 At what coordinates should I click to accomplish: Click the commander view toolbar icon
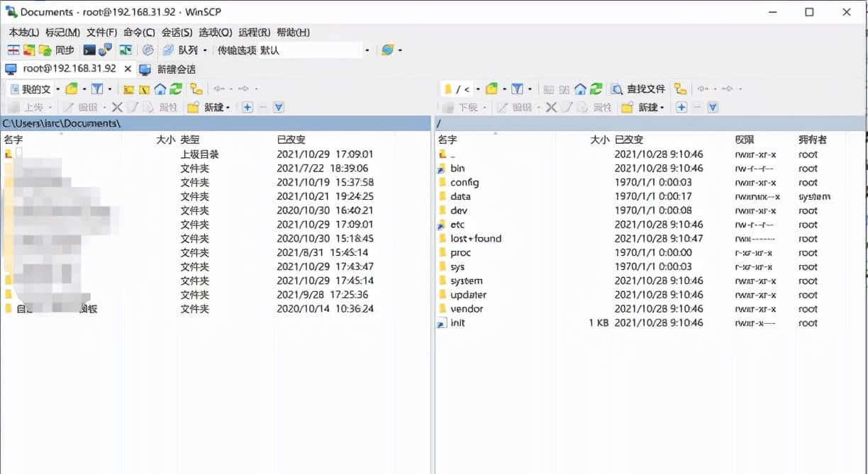tap(13, 50)
